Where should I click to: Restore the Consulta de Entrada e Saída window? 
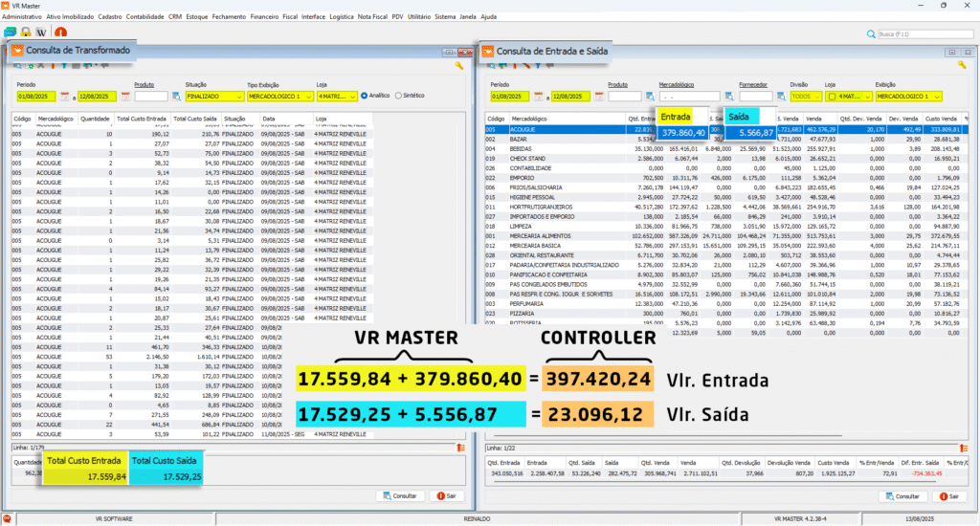coord(952,53)
